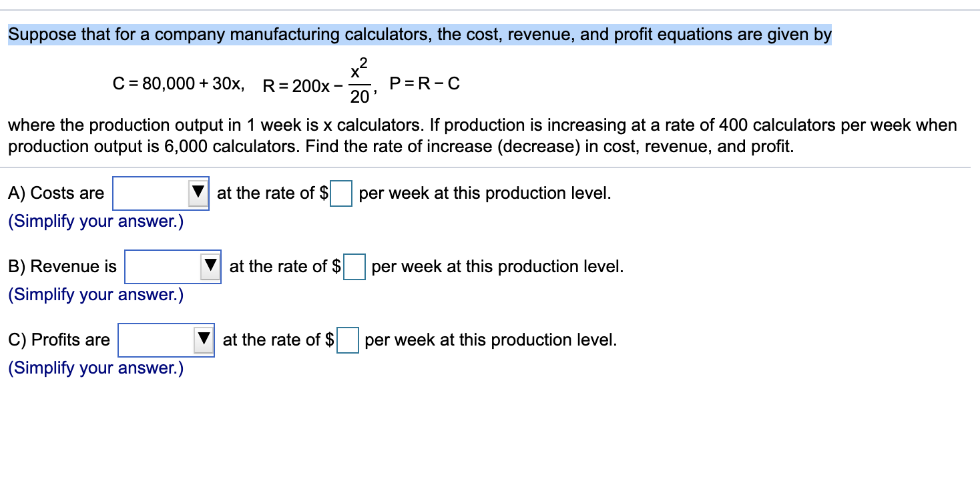Viewport: 980px width, 503px height.
Task: Expand the Costs increasing/decreasing selector
Action: 160,193
